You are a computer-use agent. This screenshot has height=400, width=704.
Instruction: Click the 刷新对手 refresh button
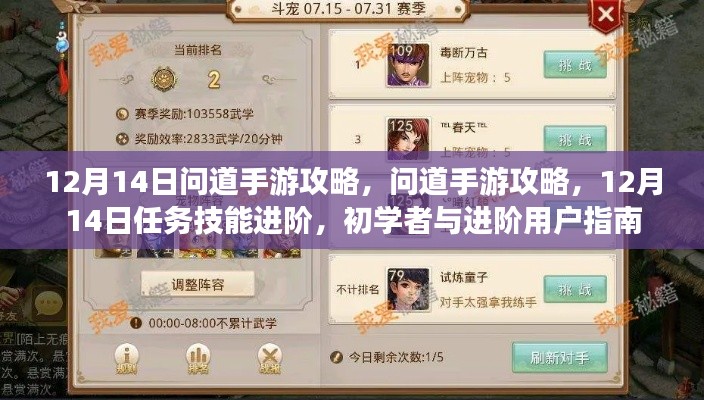tap(559, 358)
